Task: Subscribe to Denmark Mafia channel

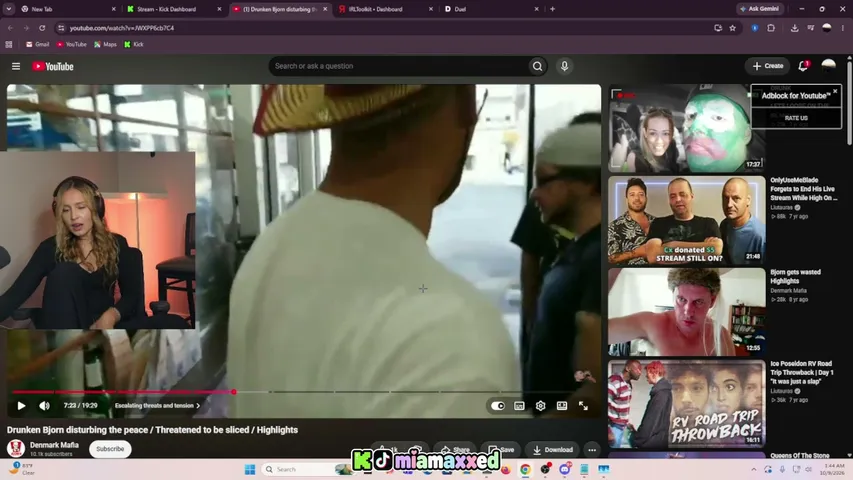Action: 110,449
